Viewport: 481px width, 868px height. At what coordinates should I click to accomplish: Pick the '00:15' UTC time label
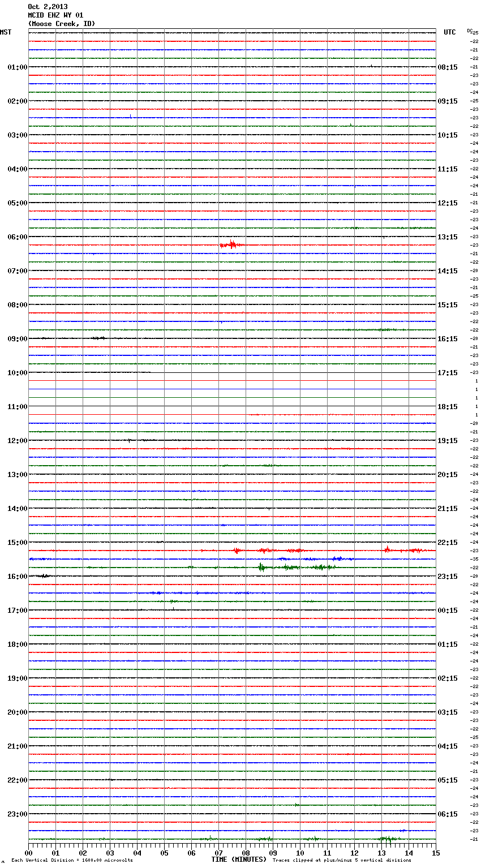tap(448, 611)
